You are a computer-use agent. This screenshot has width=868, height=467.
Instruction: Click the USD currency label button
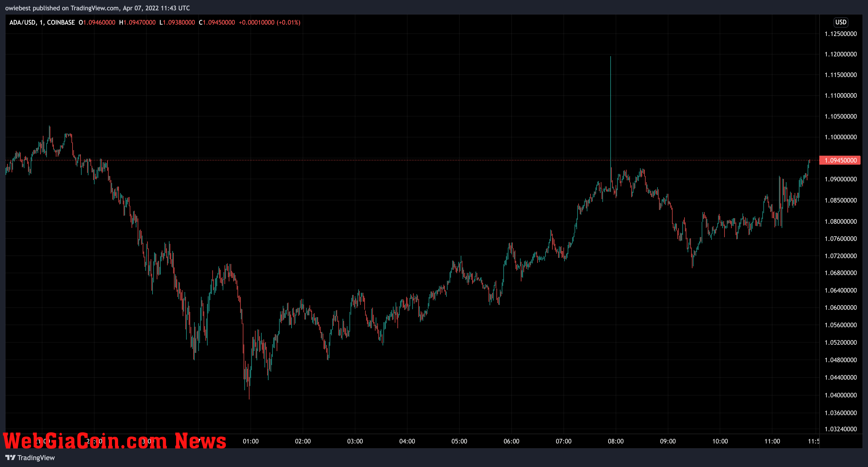pyautogui.click(x=841, y=22)
